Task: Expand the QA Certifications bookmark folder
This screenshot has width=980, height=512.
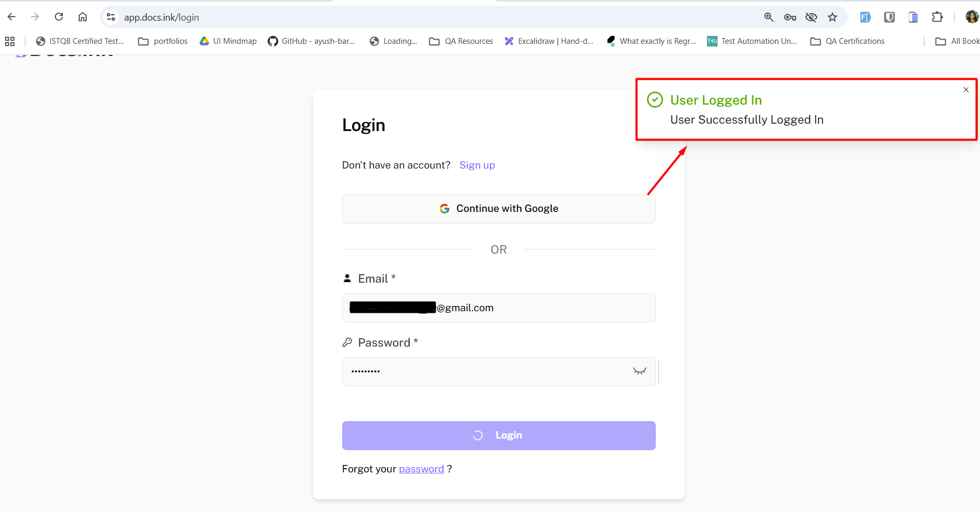Action: 847,41
